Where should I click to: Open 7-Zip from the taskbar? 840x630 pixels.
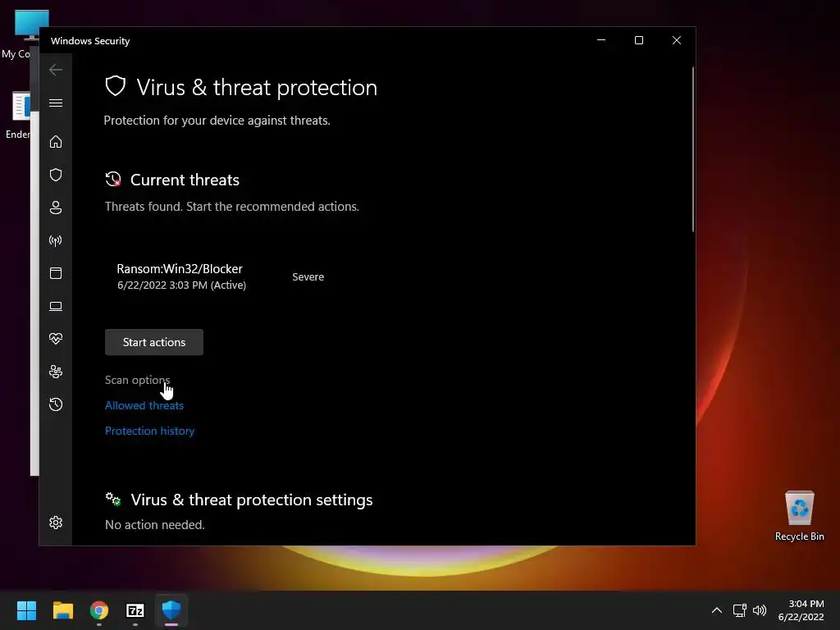(135, 610)
